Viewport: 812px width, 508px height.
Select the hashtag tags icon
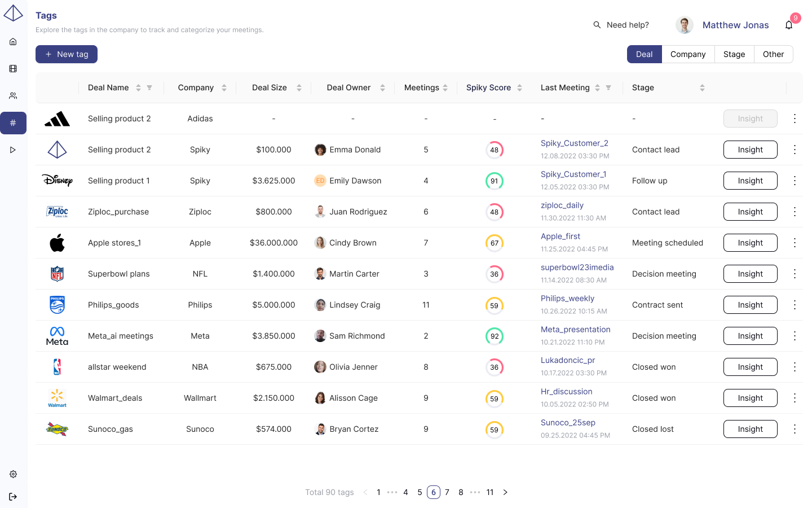coord(13,123)
